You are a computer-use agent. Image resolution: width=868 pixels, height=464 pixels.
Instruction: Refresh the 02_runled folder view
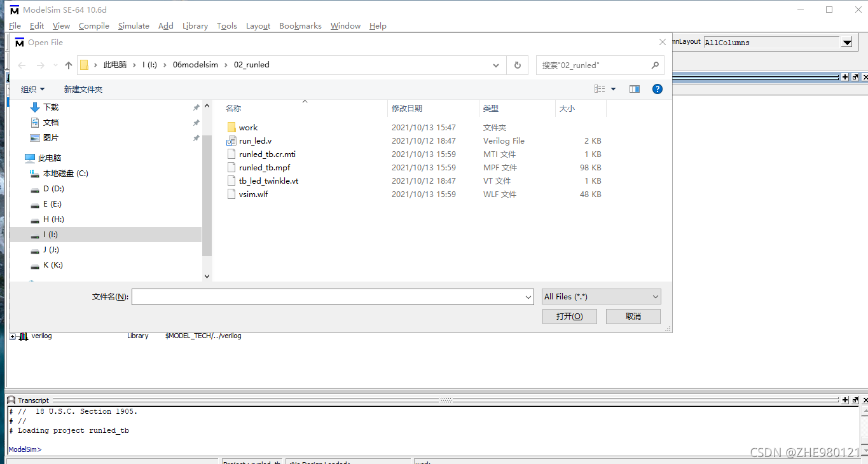tap(517, 65)
